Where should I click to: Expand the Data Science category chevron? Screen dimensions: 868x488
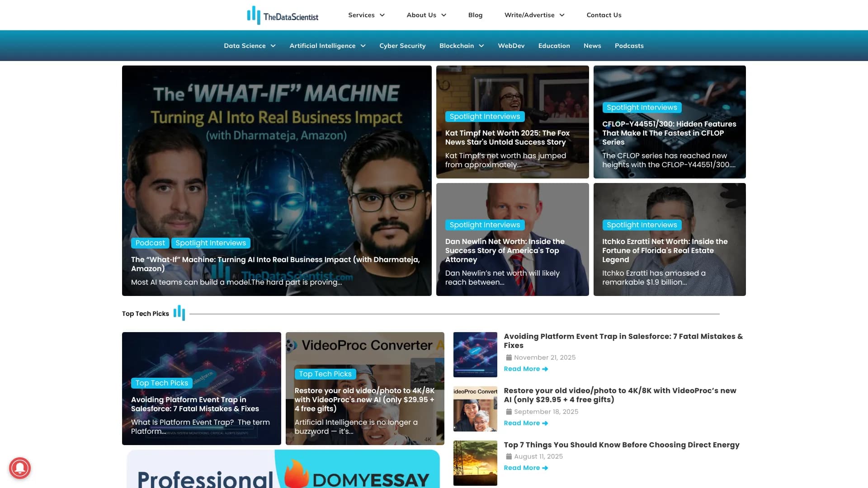273,46
